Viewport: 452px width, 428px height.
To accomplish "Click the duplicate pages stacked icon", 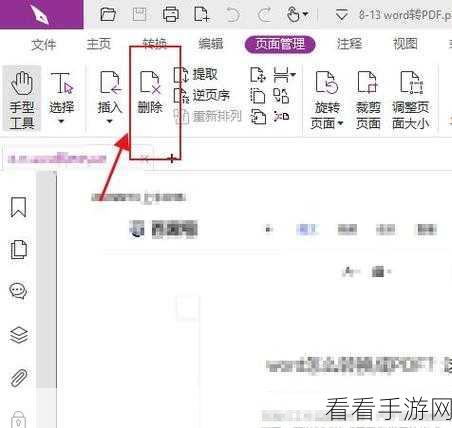I will (x=258, y=96).
